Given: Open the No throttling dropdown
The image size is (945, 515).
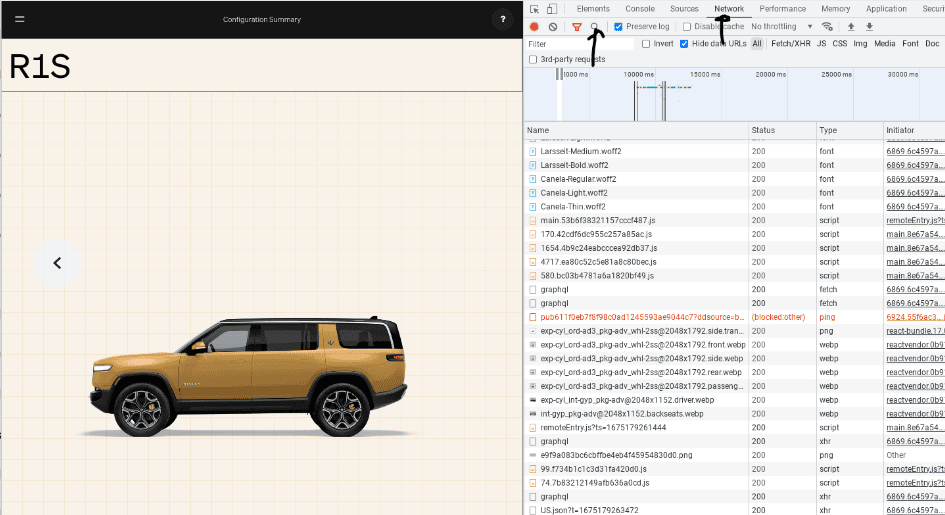Looking at the screenshot, I should [x=782, y=27].
